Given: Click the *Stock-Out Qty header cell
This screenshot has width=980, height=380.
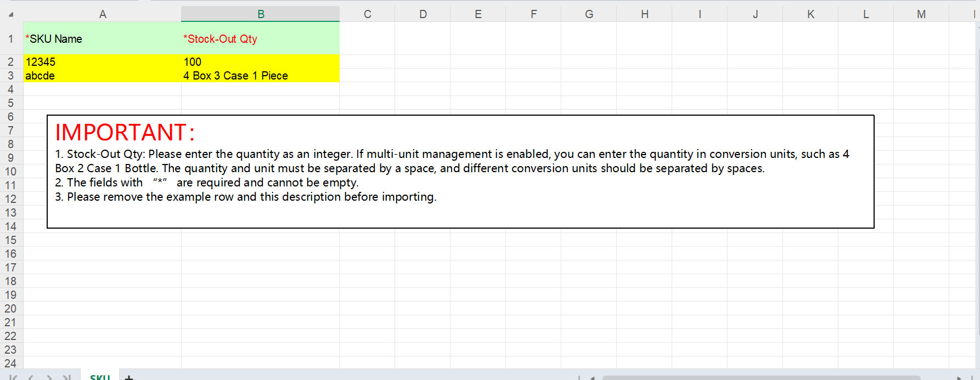Looking at the screenshot, I should click(x=260, y=39).
